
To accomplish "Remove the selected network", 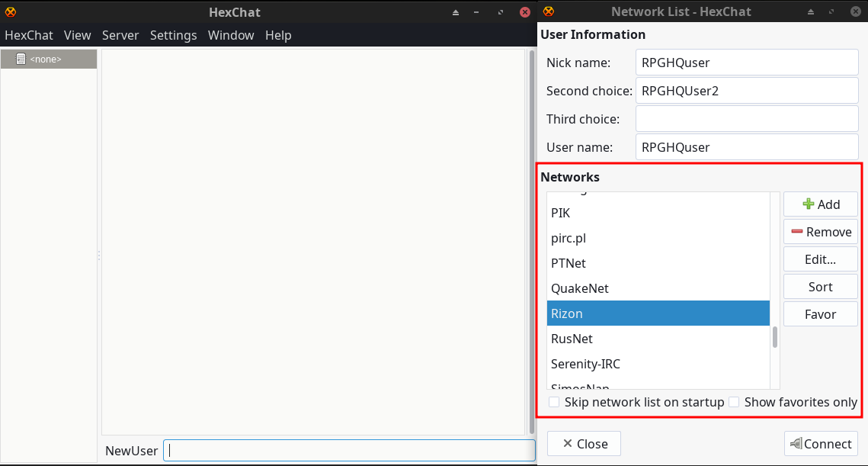I will [821, 232].
